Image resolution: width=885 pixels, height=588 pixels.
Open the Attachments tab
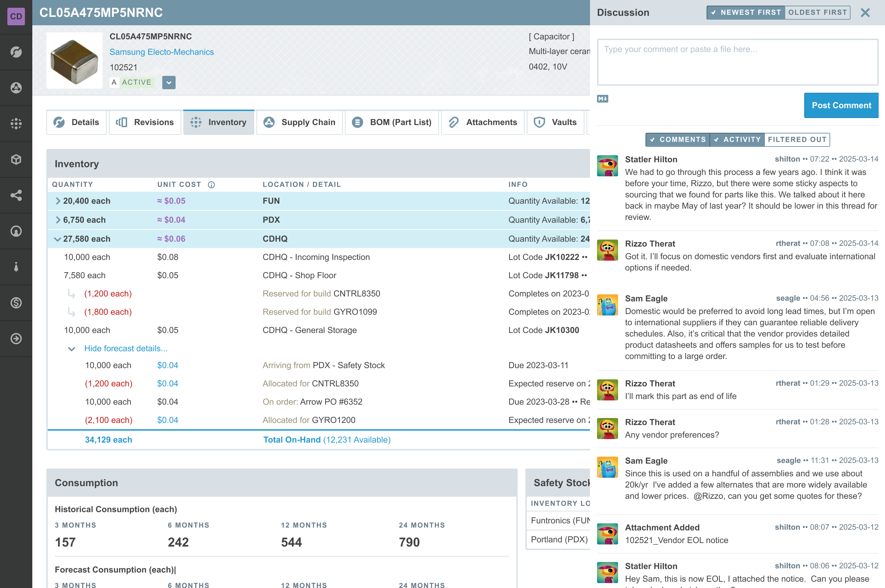[x=483, y=122]
